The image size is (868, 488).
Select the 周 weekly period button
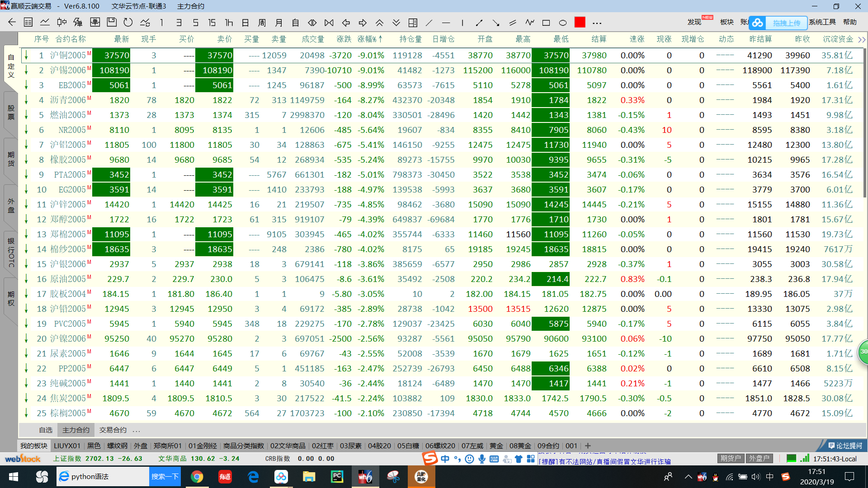pos(262,22)
